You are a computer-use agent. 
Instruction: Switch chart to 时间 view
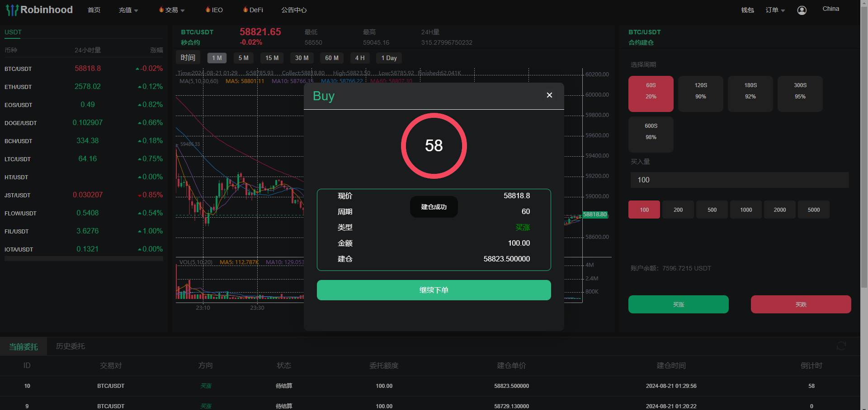[x=188, y=58]
